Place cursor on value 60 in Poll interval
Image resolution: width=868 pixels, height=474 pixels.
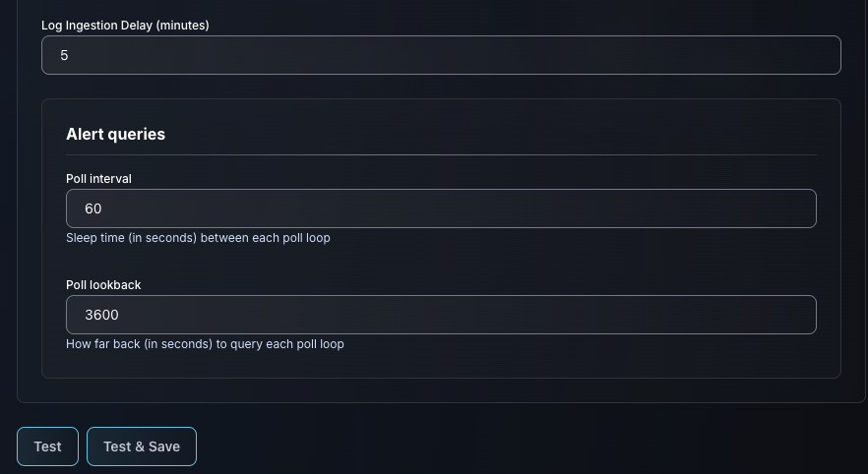pyautogui.click(x=93, y=209)
